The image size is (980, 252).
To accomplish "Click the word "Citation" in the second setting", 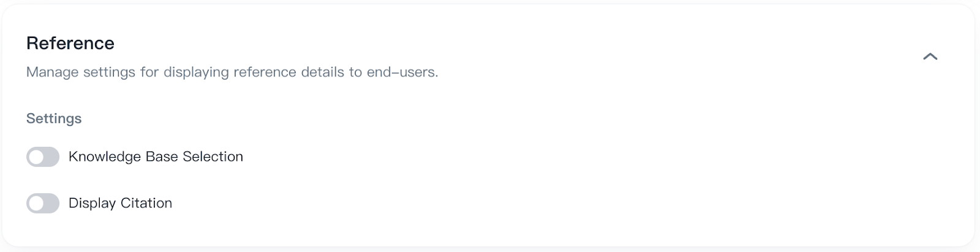I will point(146,203).
